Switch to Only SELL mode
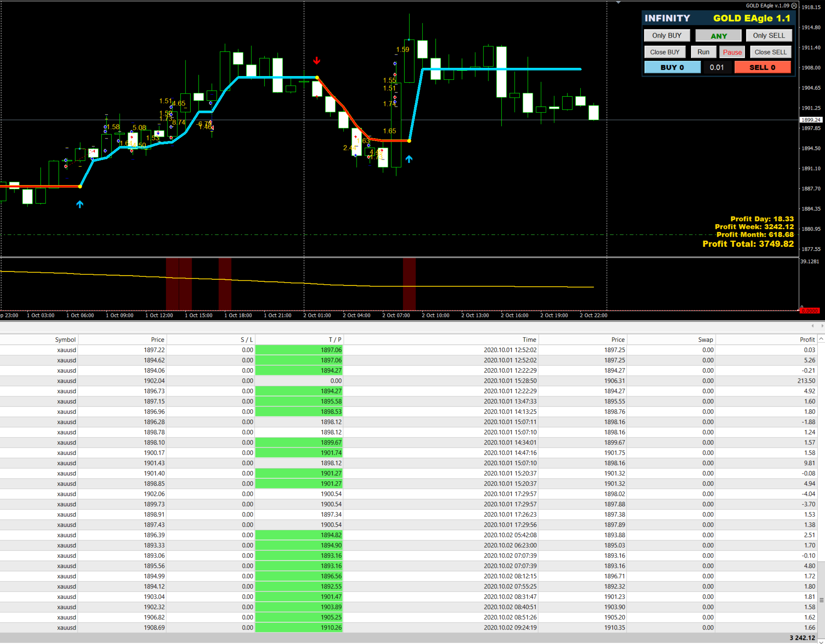The width and height of the screenshot is (825, 644). click(x=769, y=36)
